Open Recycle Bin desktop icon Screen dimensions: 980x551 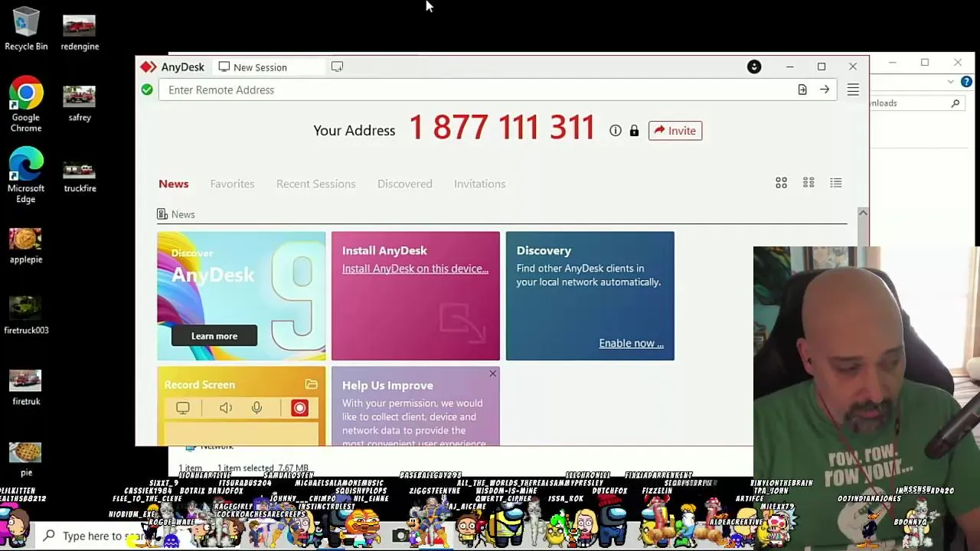tap(26, 29)
